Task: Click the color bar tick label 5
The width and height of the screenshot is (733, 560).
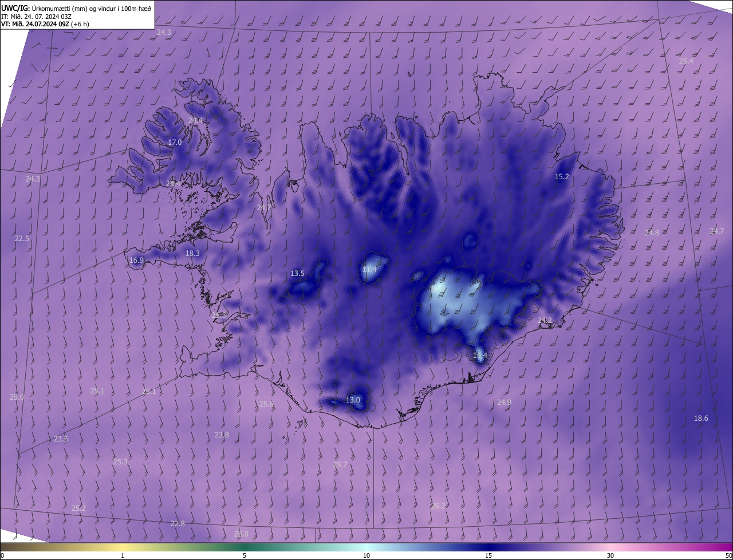Action: 245,555
